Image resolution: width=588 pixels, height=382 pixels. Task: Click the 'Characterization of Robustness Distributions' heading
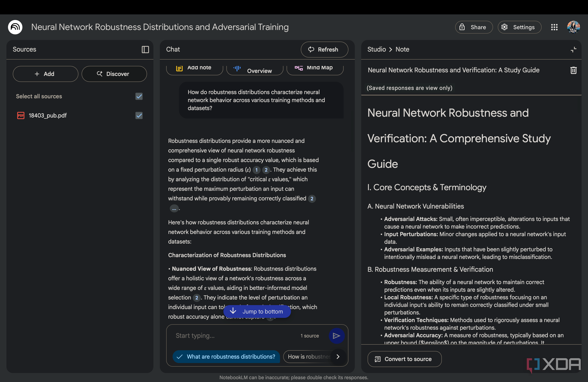click(227, 255)
